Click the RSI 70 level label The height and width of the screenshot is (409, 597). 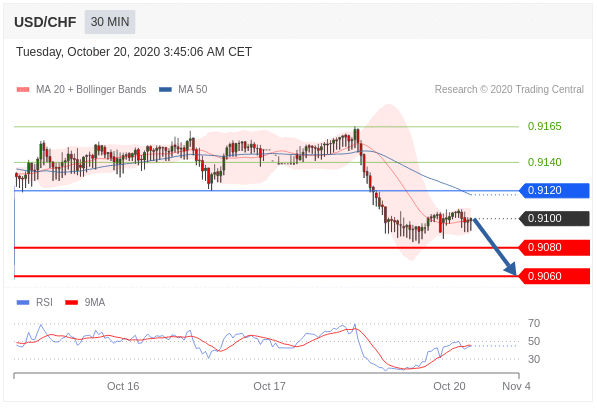click(x=534, y=323)
